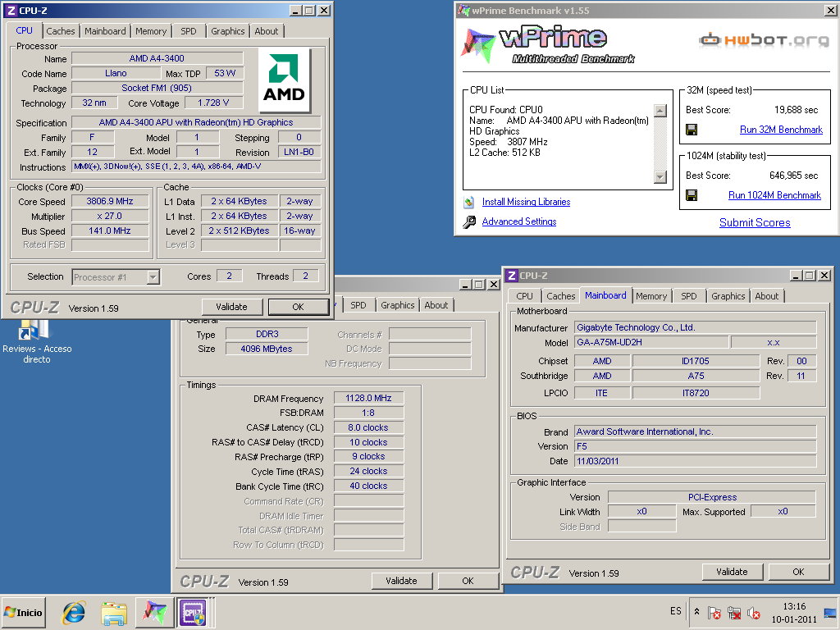Click the wPrime logo icon in the benchmark window
Screen dimensions: 840x630
(x=477, y=44)
